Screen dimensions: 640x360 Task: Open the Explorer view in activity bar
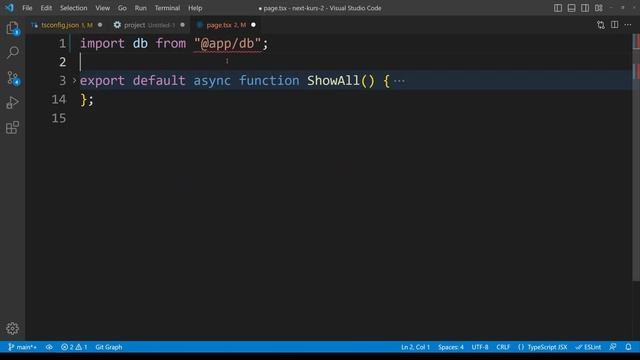13,29
